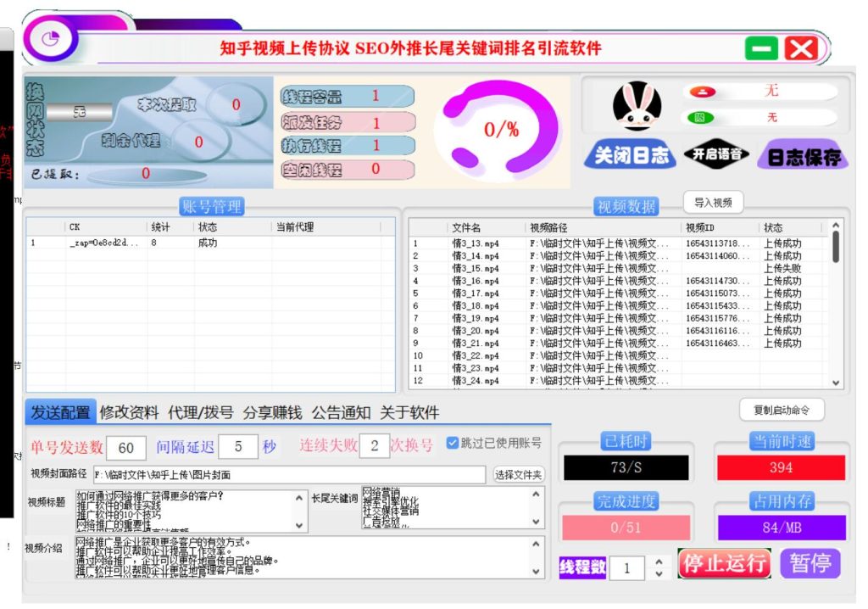The image size is (868, 609).
Task: Select the 情3_15.mp4 row marked 上传失败
Action: coord(509,267)
